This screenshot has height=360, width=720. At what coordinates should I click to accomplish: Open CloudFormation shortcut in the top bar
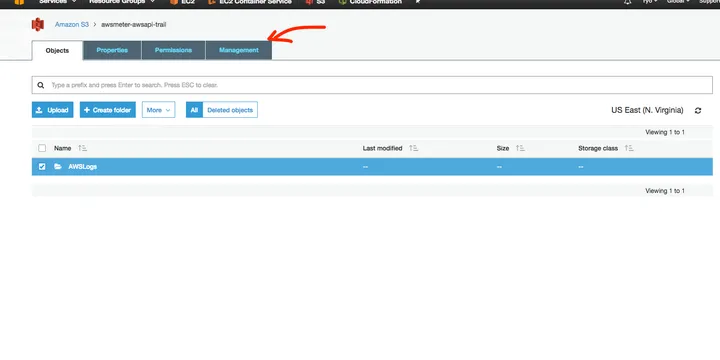click(370, 2)
